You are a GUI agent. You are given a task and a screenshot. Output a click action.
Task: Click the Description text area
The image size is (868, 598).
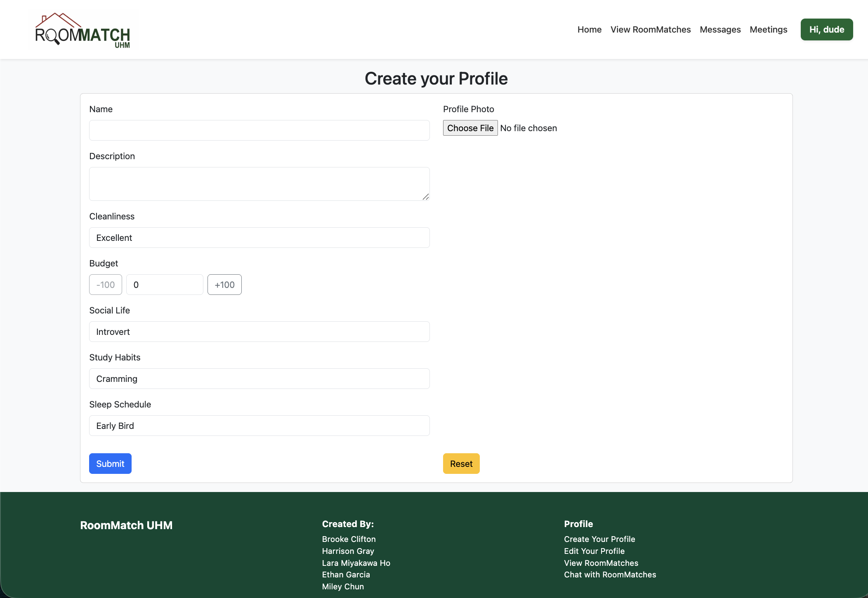tap(259, 184)
